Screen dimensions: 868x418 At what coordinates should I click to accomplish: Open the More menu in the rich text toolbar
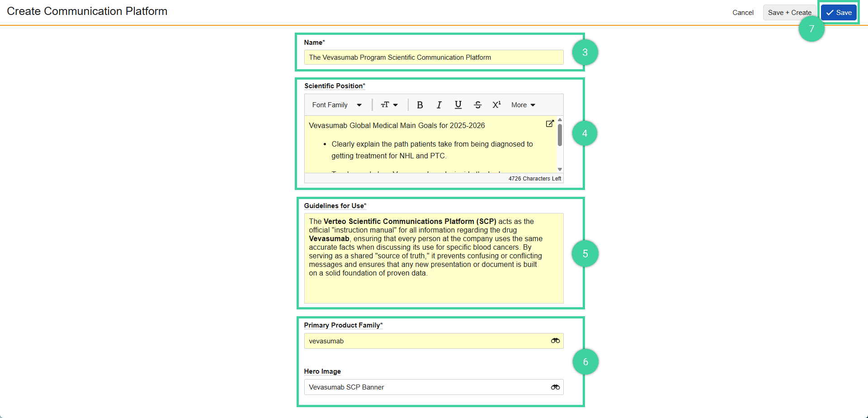pos(523,104)
